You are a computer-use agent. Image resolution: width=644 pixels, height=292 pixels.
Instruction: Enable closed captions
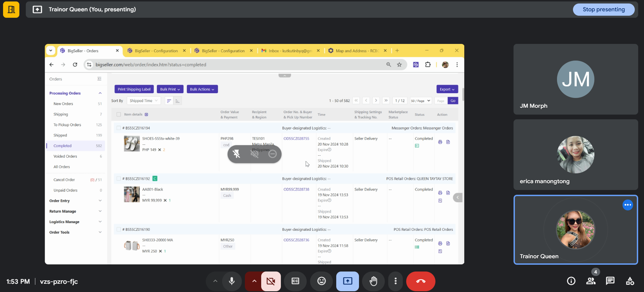click(x=295, y=281)
